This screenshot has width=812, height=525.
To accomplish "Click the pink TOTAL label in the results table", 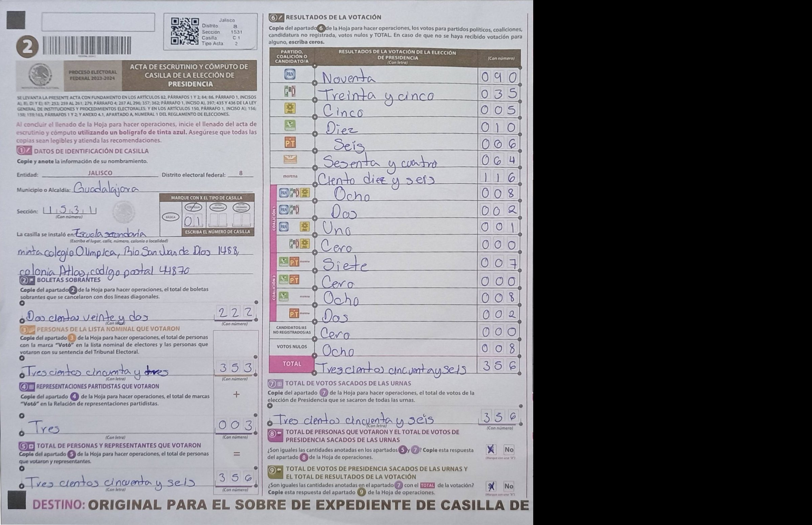I will pos(292,364).
